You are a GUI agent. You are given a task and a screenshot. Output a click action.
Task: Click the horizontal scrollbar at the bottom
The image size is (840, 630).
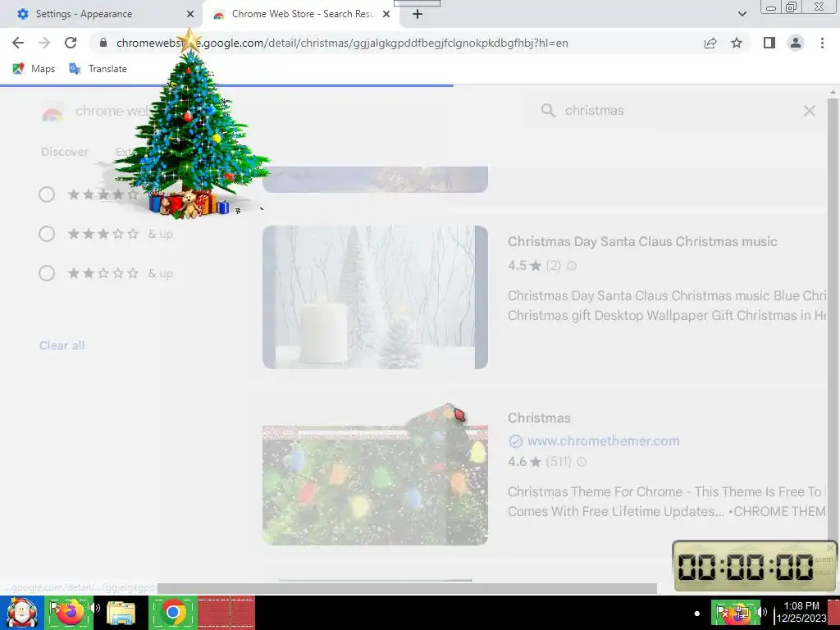click(x=407, y=588)
